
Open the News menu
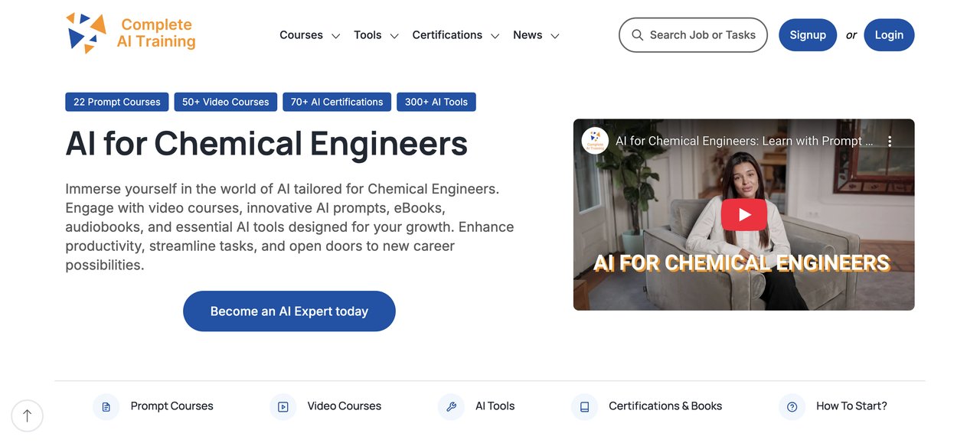click(x=528, y=35)
